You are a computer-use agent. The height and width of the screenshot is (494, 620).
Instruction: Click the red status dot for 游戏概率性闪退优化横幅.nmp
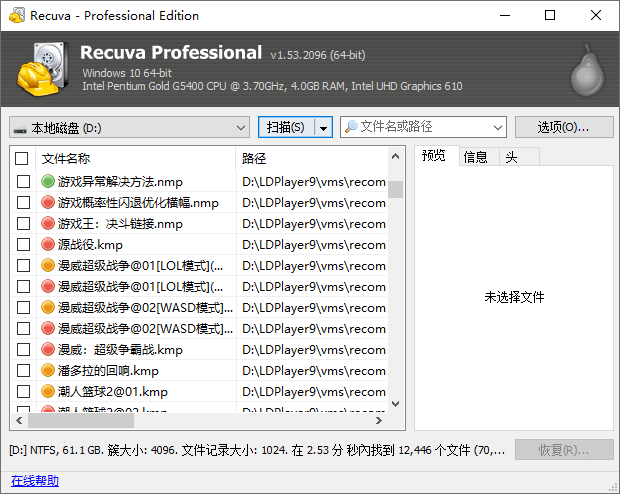pos(47,203)
